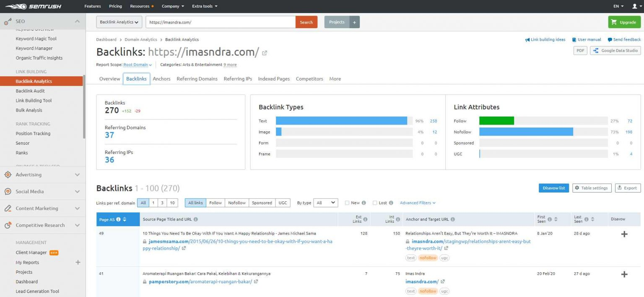Click the blue Text backlink type bar
This screenshot has height=297, width=644.
(x=341, y=121)
